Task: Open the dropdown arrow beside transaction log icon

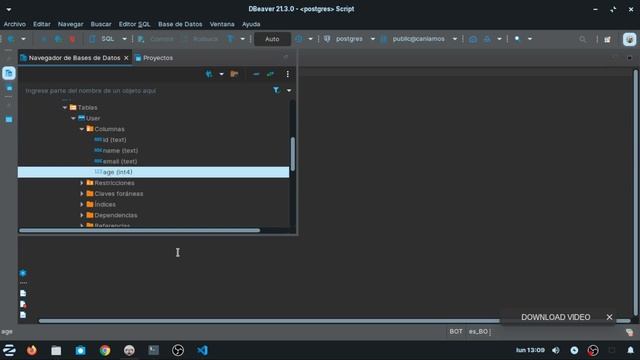Action: 310,39
